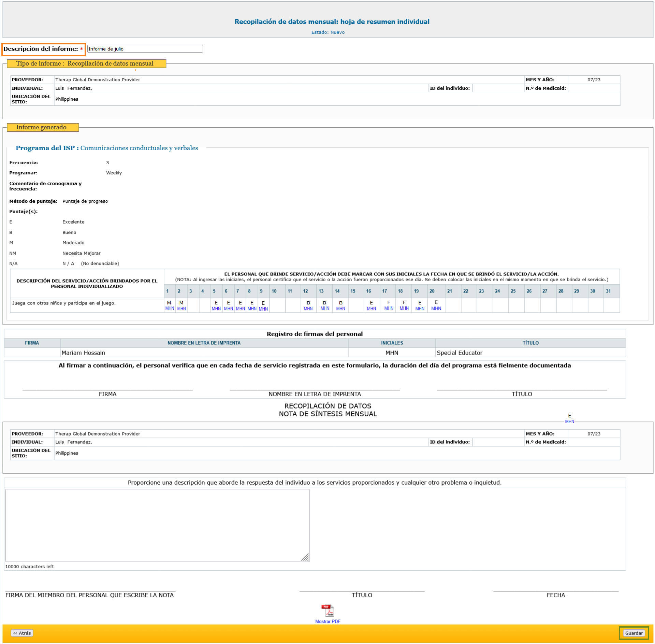Screen dimensions: 655x644
Task: Click stray MHN link above second provider table
Action: pyautogui.click(x=569, y=422)
